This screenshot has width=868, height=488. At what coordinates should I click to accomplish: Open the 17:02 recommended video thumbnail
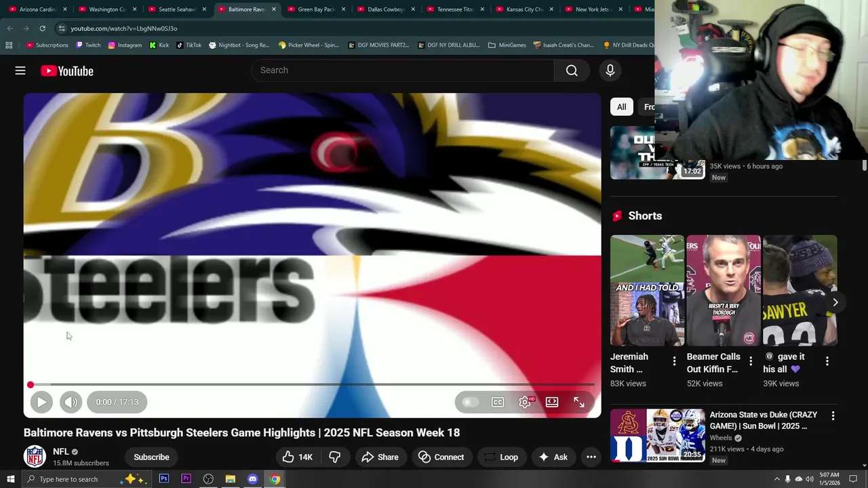click(x=658, y=152)
